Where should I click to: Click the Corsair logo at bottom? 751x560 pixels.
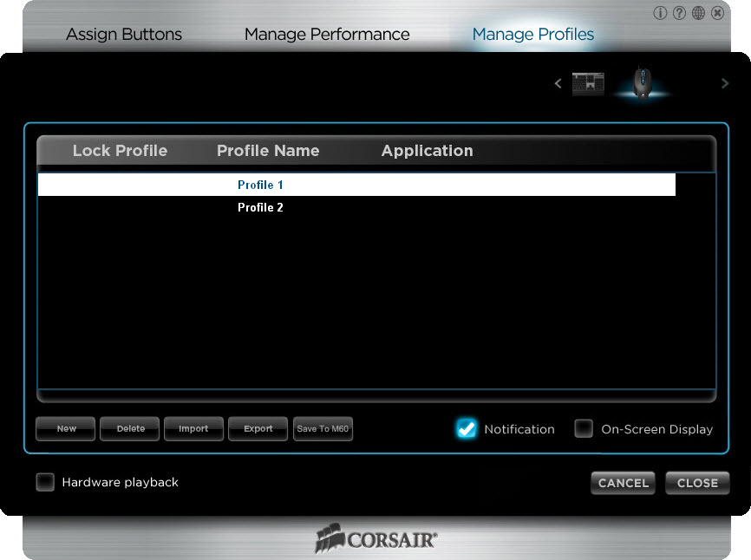pos(375,538)
